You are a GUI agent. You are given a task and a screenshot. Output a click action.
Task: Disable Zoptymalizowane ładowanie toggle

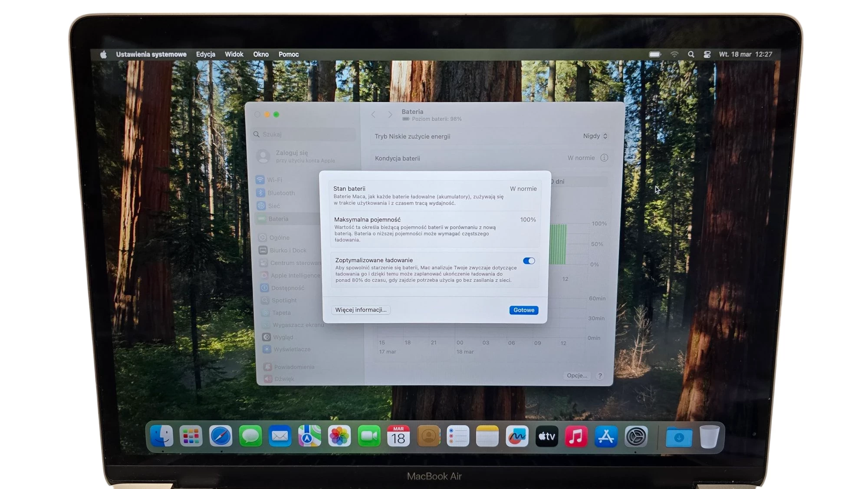(529, 261)
